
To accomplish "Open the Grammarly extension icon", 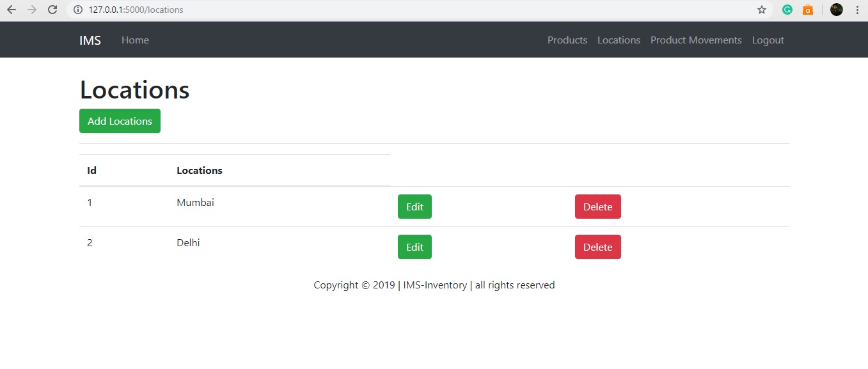I will click(787, 10).
